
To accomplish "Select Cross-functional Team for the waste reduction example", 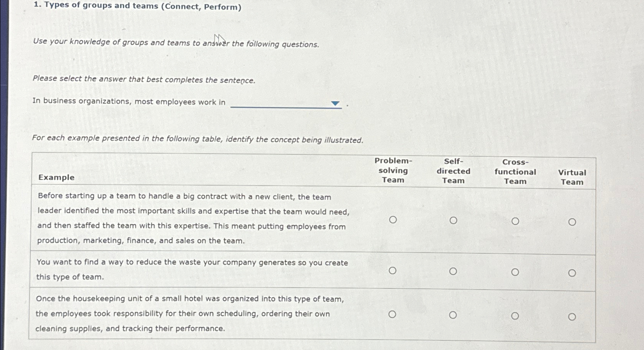I will click(515, 271).
